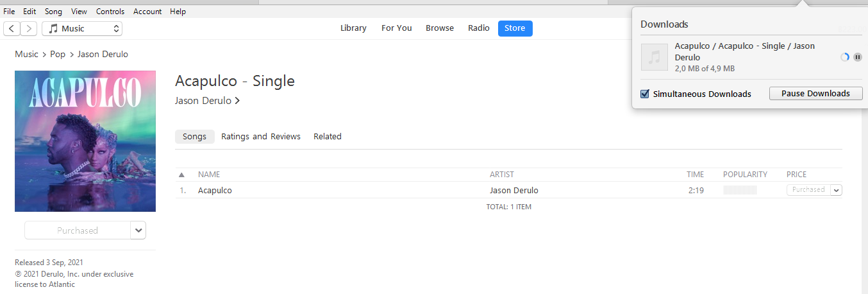The height and width of the screenshot is (294, 868).
Task: Click the popularity bar for Acapulco
Action: [x=740, y=190]
